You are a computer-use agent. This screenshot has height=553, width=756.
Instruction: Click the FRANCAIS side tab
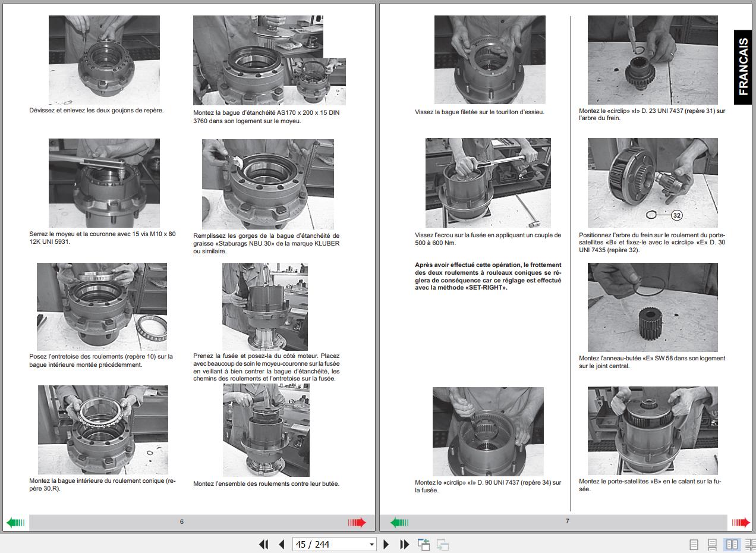click(743, 67)
